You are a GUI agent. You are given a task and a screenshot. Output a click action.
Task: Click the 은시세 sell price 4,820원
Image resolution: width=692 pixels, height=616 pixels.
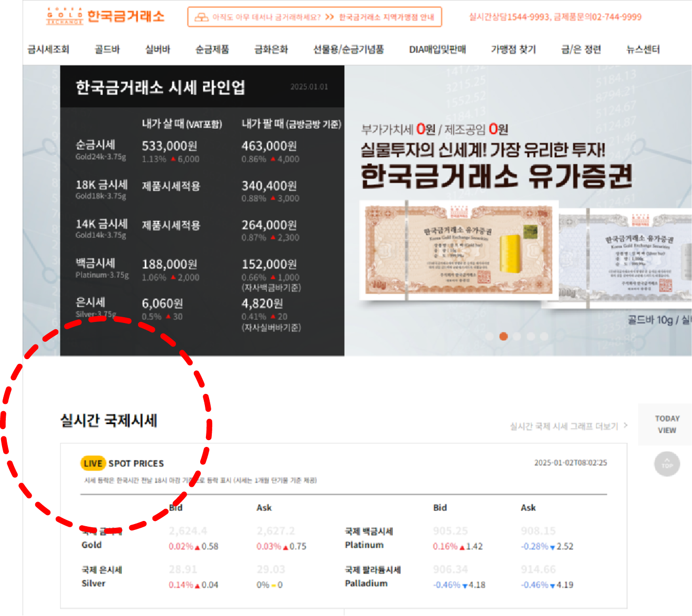pyautogui.click(x=262, y=304)
